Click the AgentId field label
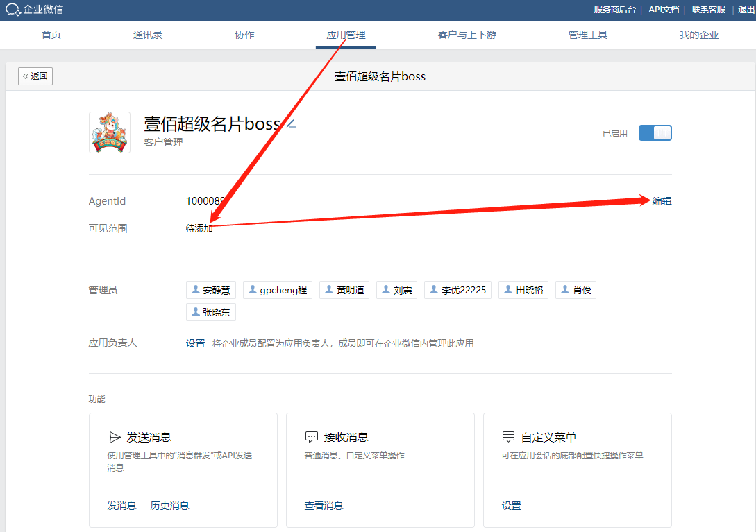Screen dimensions: 756x532 point(107,201)
